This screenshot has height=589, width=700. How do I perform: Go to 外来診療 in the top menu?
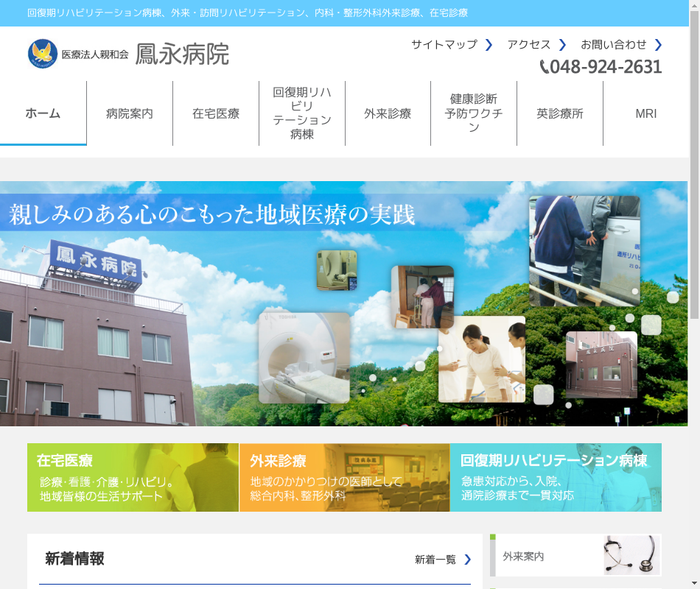[388, 113]
